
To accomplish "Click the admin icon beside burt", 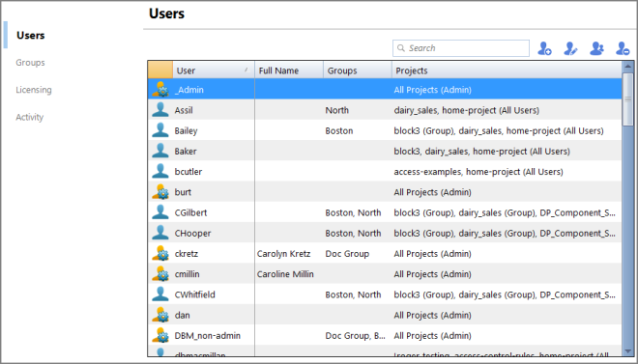I will click(x=160, y=192).
